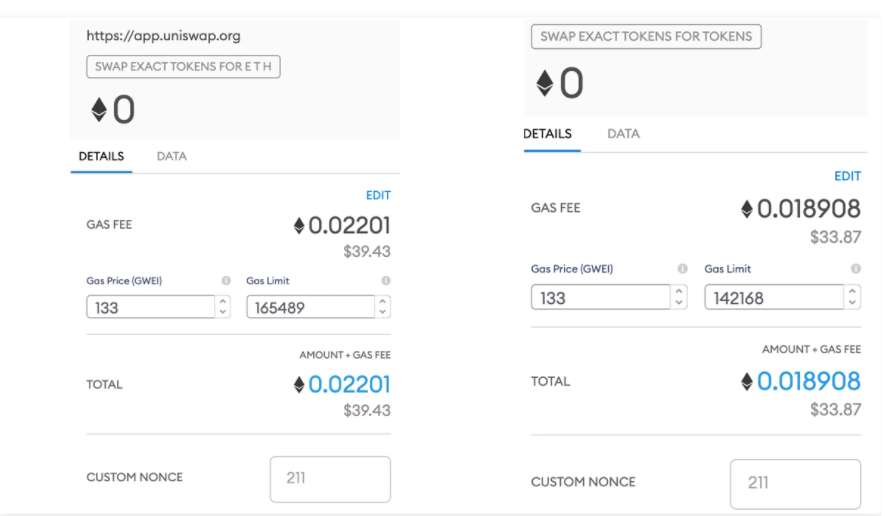Click Ethereum icon next to 0 in right panel
Image resolution: width=885 pixels, height=516 pixels.
click(545, 83)
